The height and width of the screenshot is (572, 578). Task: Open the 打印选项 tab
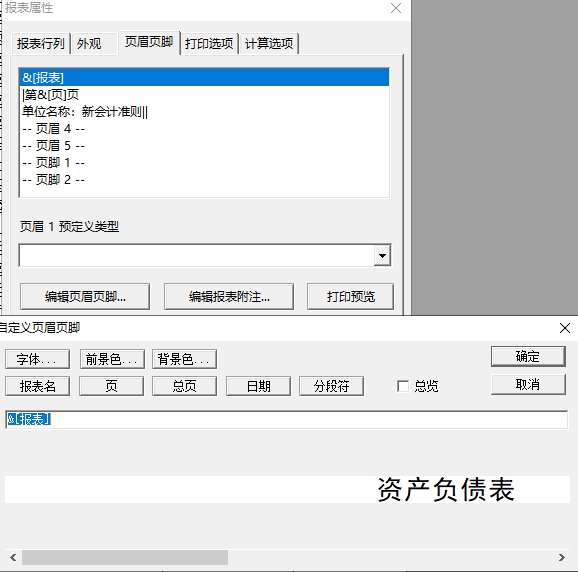(209, 43)
